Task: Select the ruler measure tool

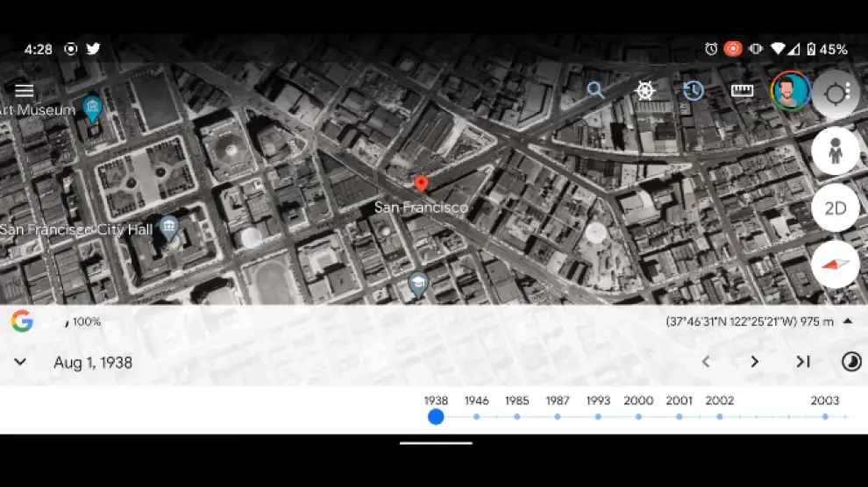Action: (742, 90)
